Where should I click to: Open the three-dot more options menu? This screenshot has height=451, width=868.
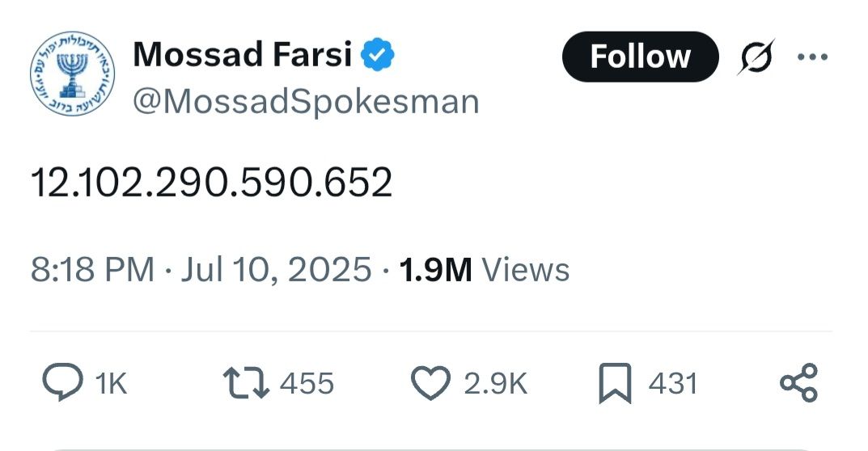(x=813, y=57)
